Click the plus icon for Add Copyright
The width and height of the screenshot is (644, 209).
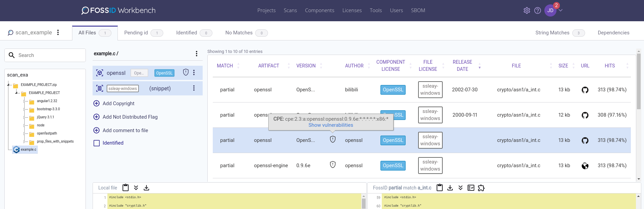tap(96, 103)
